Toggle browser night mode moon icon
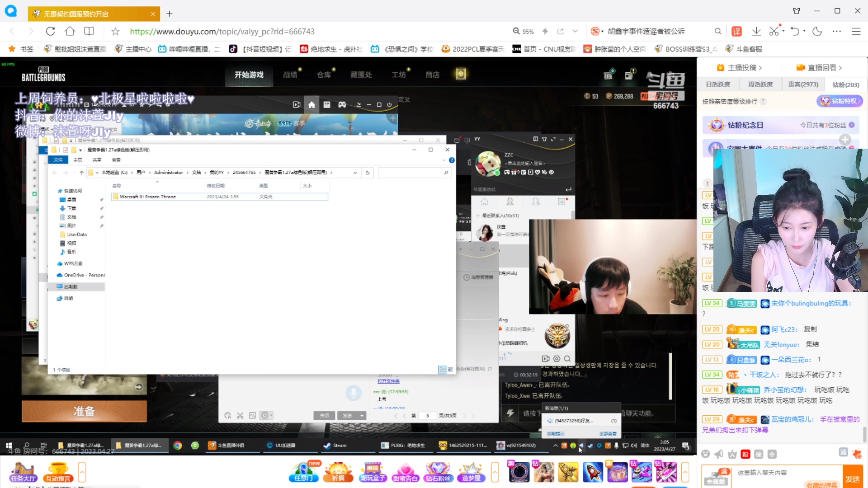This screenshot has height=488, width=868. [817, 31]
